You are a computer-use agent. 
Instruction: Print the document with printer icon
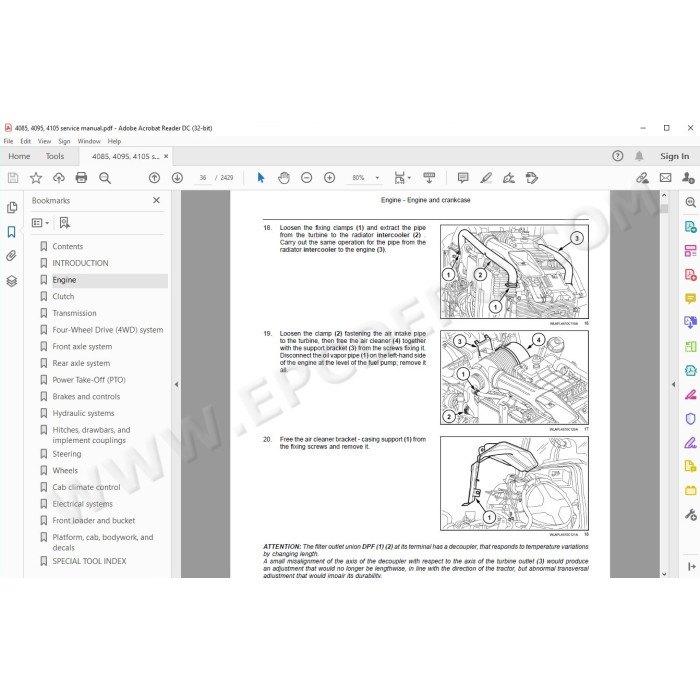pos(81,178)
